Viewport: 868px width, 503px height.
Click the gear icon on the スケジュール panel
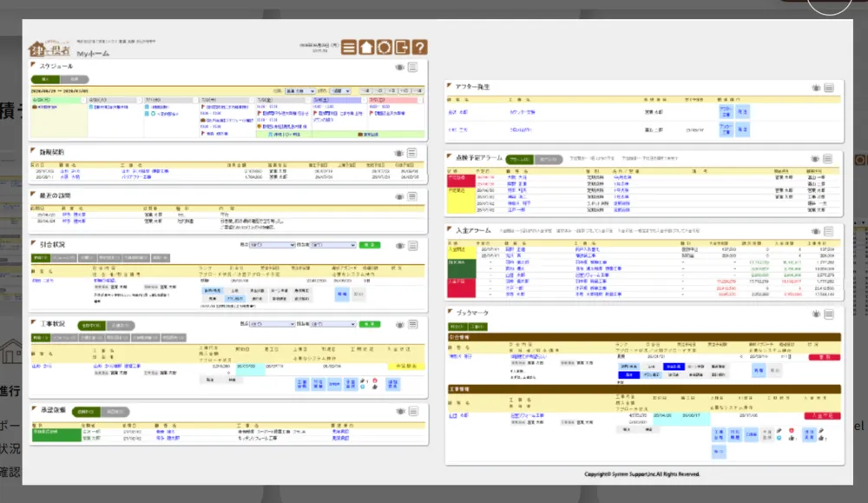[x=399, y=68]
